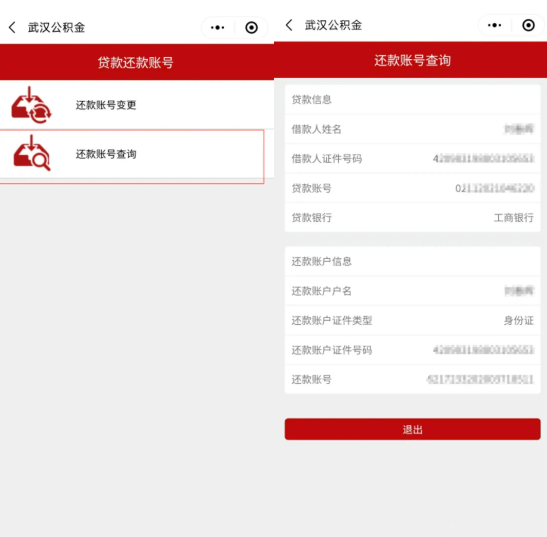The image size is (547, 537).
Task: Click the 还款账号变更 icon
Action: point(31,105)
